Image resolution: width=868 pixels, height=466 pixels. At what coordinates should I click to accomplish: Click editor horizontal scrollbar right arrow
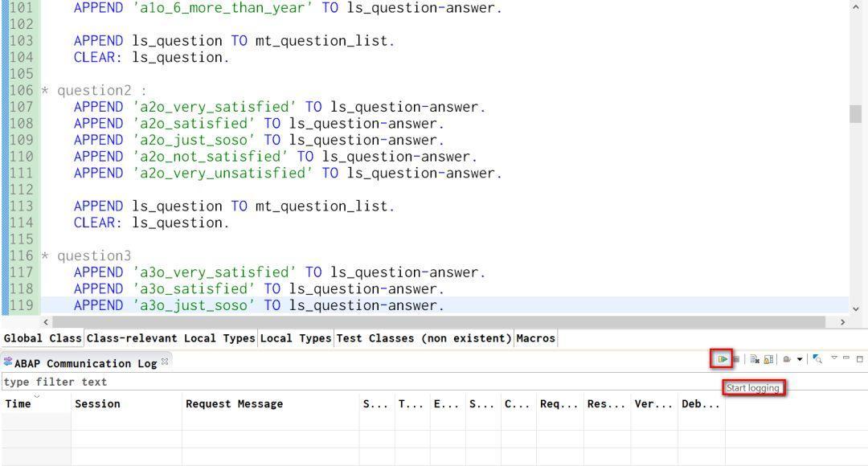pyautogui.click(x=842, y=321)
